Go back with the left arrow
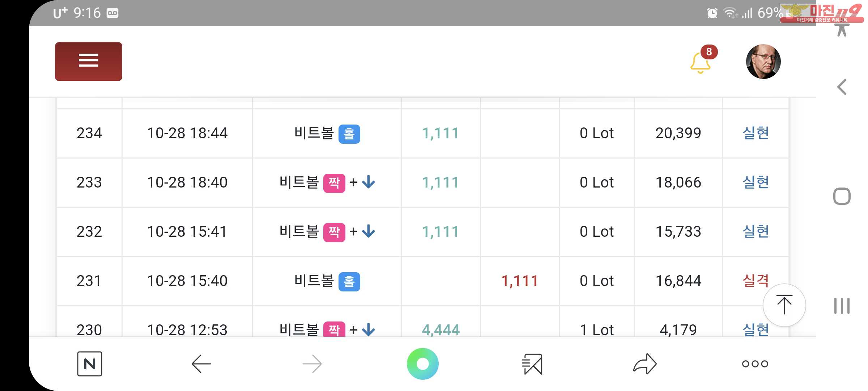 201,364
